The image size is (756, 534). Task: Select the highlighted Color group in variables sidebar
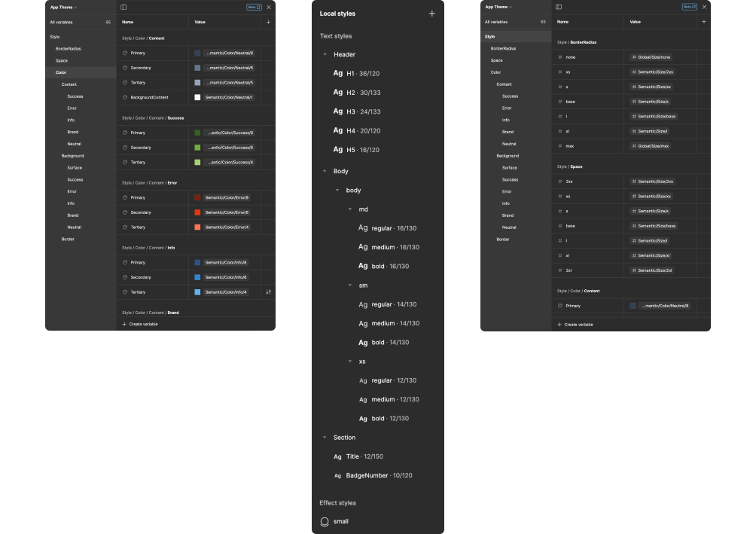coord(61,72)
